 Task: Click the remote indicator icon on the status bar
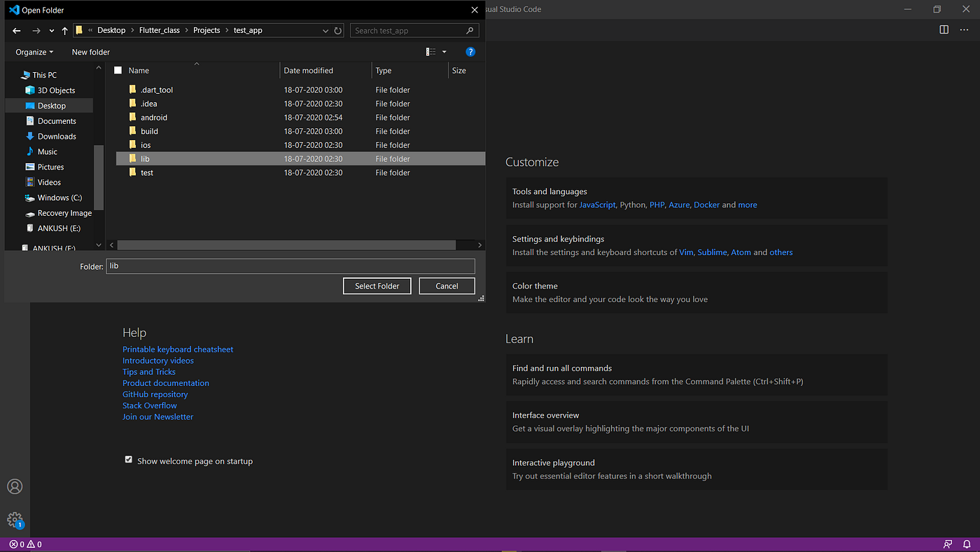tap(948, 544)
